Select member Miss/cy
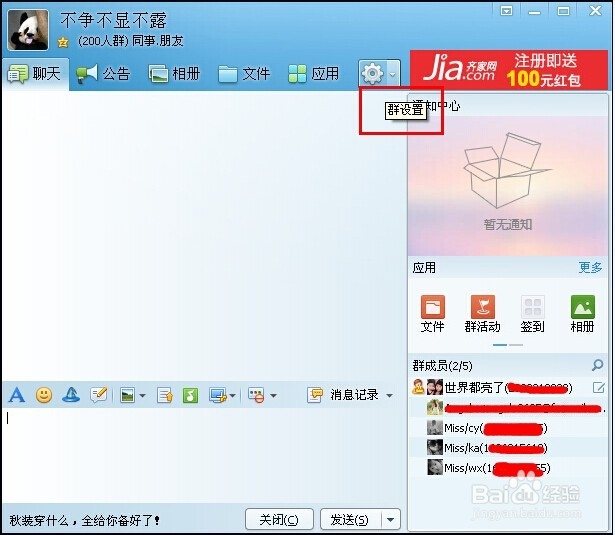615x535 pixels. pyautogui.click(x=508, y=428)
